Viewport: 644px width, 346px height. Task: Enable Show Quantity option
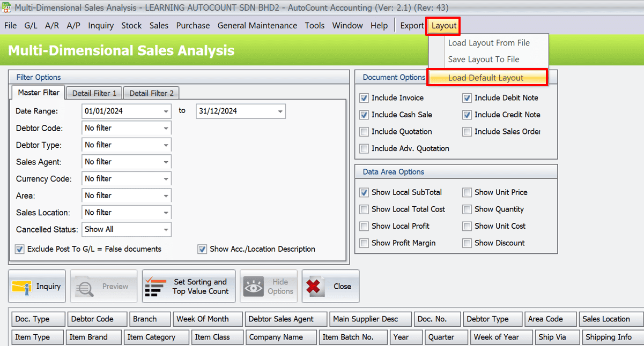tap(468, 209)
